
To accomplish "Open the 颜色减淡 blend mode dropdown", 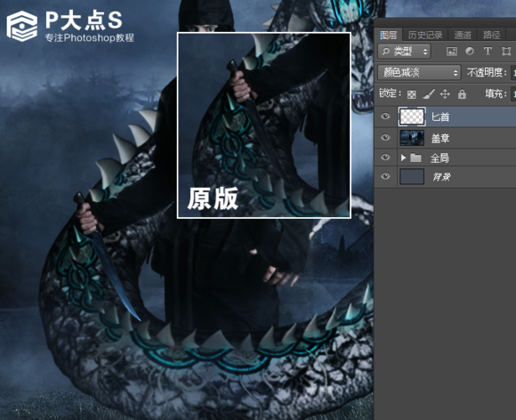I will coord(419,72).
